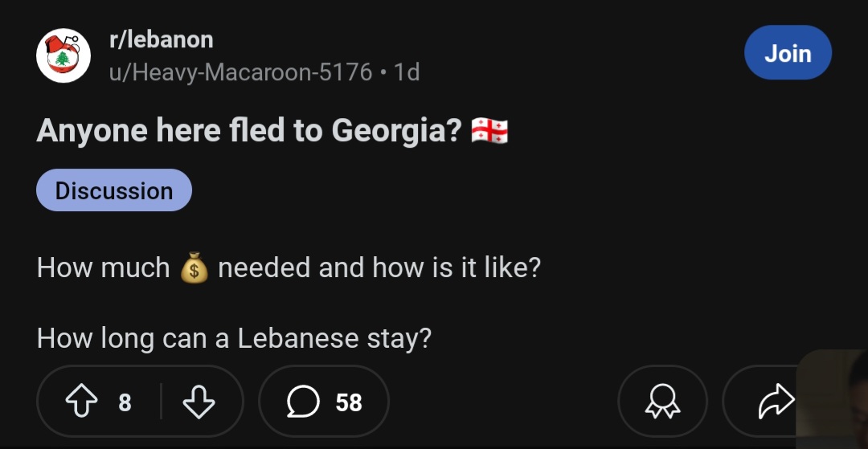
Task: Open comments via speech bubble icon
Action: (x=302, y=402)
